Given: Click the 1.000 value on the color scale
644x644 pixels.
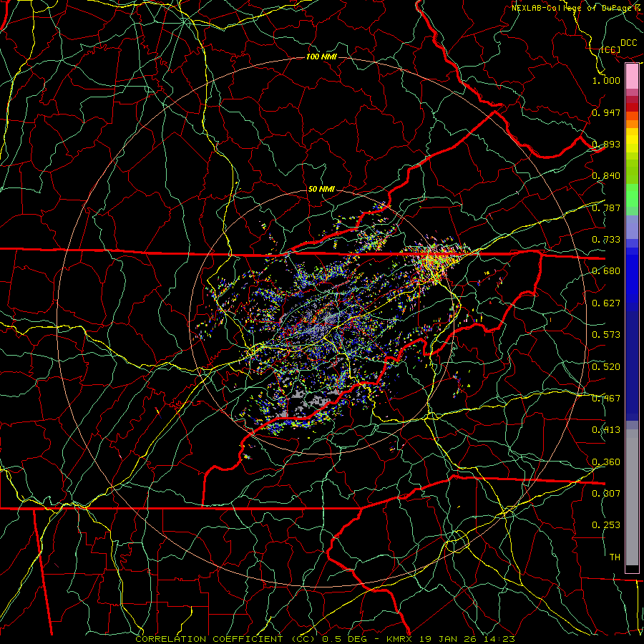Looking at the screenshot, I should (606, 80).
